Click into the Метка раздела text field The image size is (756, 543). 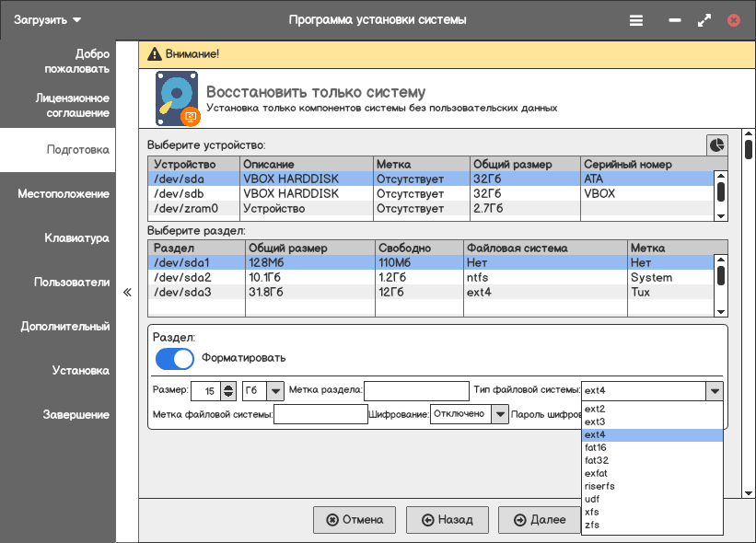click(416, 391)
